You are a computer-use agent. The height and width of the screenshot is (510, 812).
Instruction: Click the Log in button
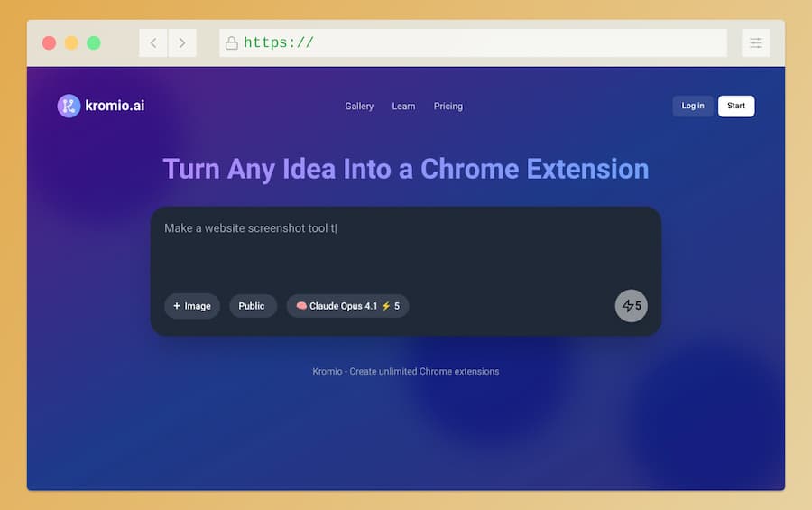click(x=692, y=106)
